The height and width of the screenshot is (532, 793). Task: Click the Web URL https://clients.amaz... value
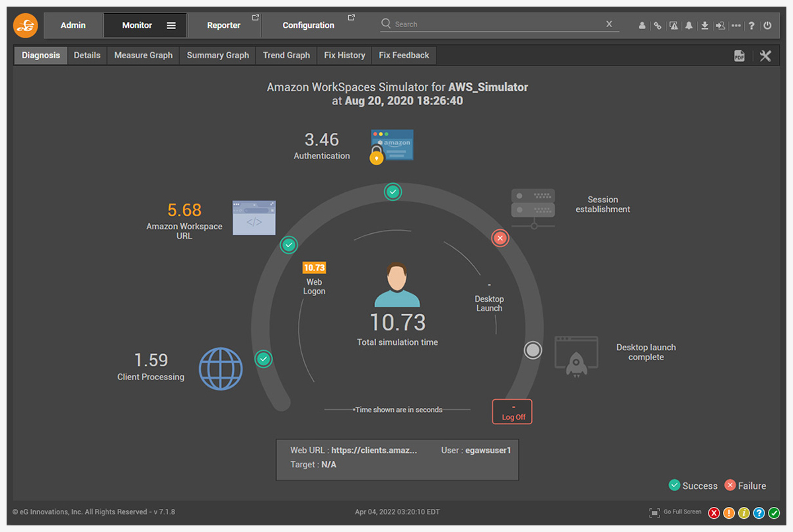[x=374, y=450]
